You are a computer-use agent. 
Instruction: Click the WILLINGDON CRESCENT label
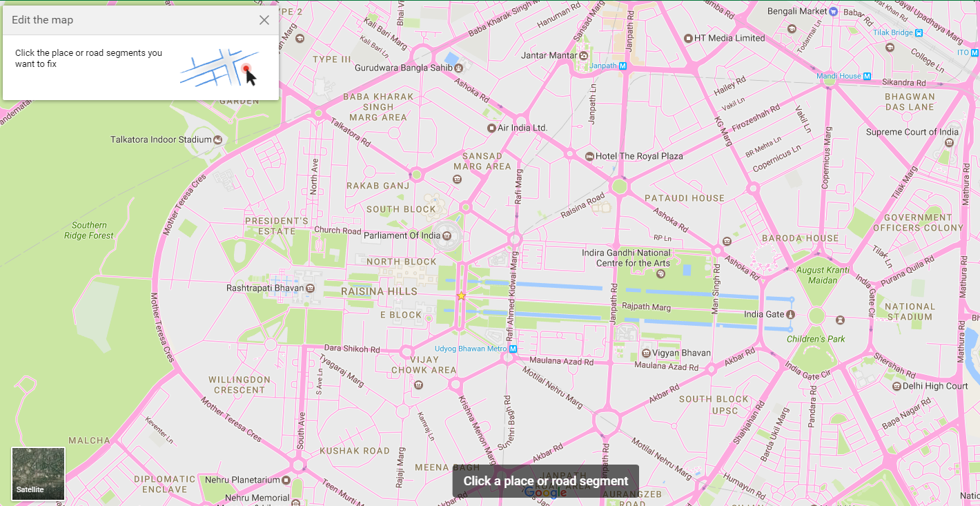pyautogui.click(x=239, y=385)
